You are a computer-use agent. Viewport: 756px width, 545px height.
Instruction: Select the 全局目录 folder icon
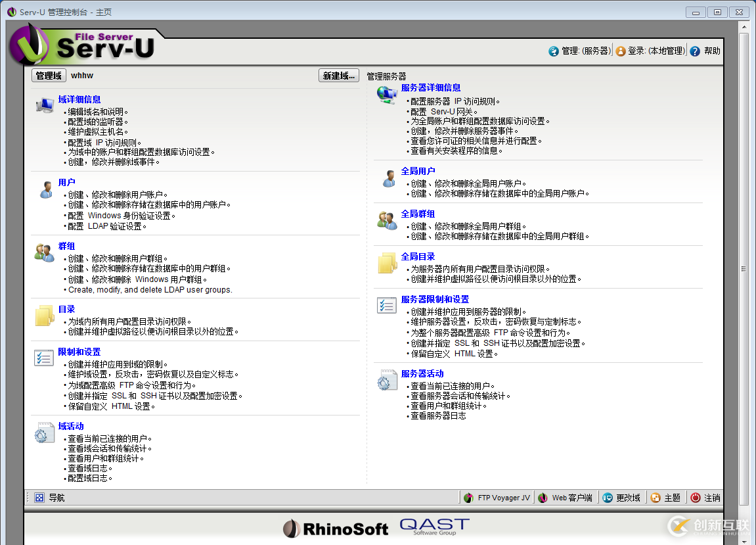point(387,264)
